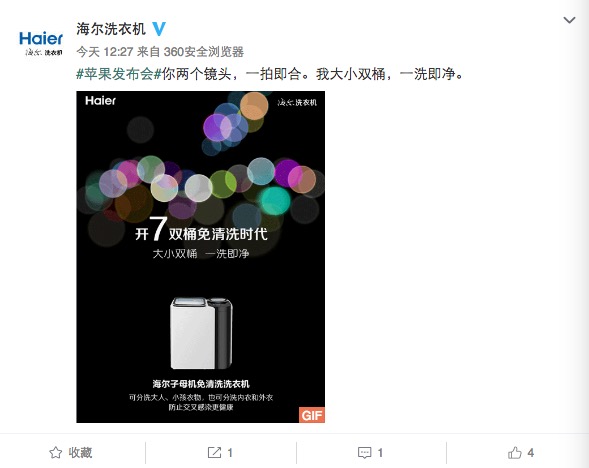Screen dimensions: 589x468
Task: Click the orange GIF badge
Action: [312, 415]
